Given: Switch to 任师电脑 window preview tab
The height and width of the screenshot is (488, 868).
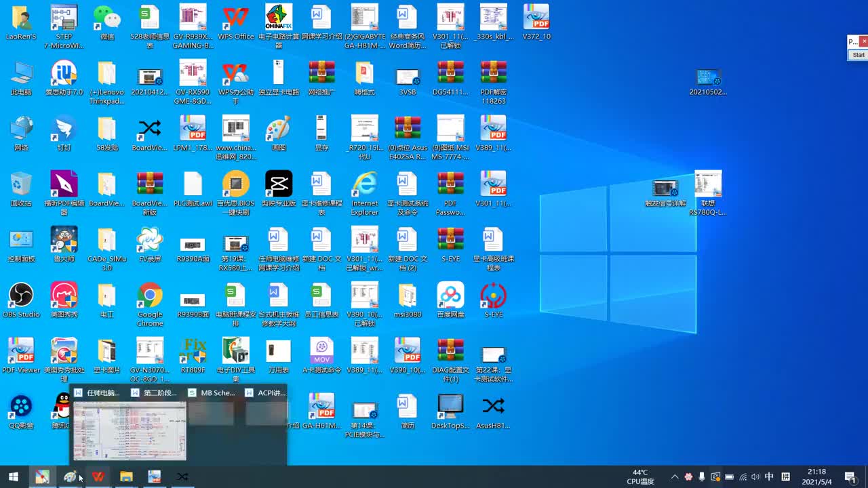Looking at the screenshot, I should [x=98, y=392].
